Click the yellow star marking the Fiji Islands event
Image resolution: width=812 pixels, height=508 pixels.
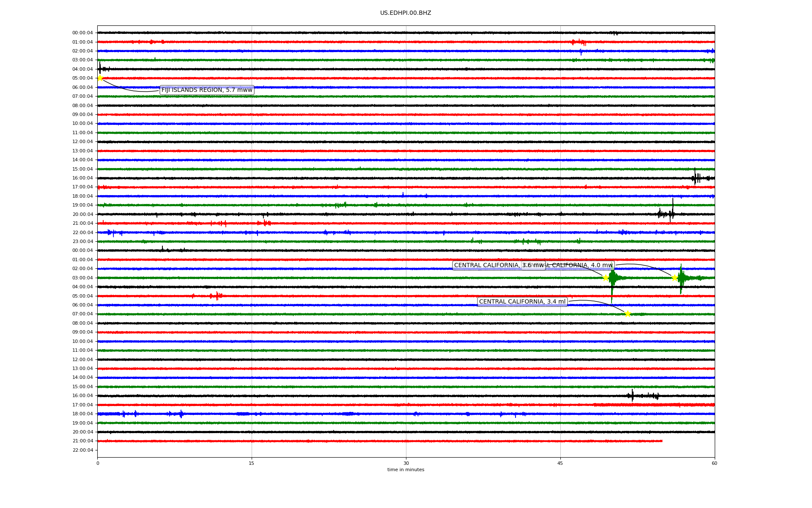(x=100, y=78)
